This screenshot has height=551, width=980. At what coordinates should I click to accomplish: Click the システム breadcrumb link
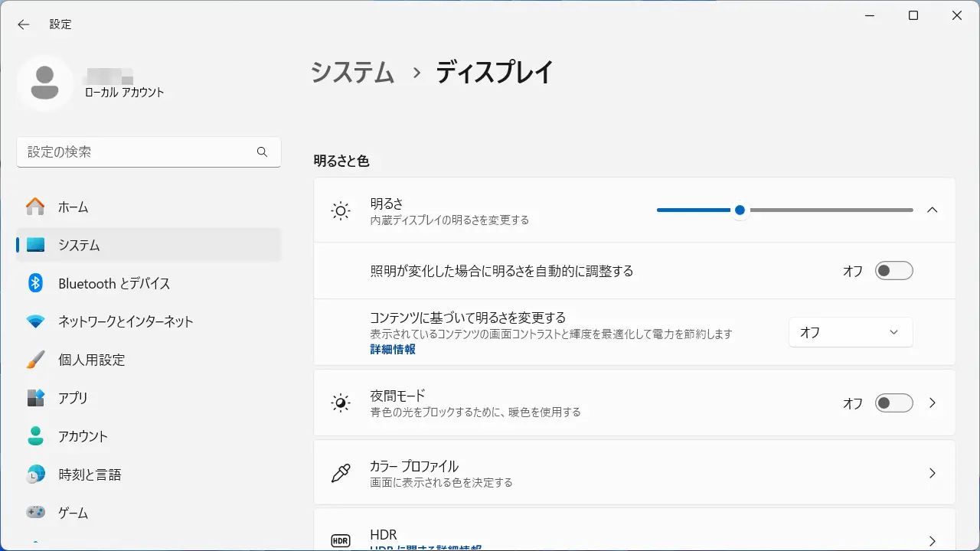(352, 73)
